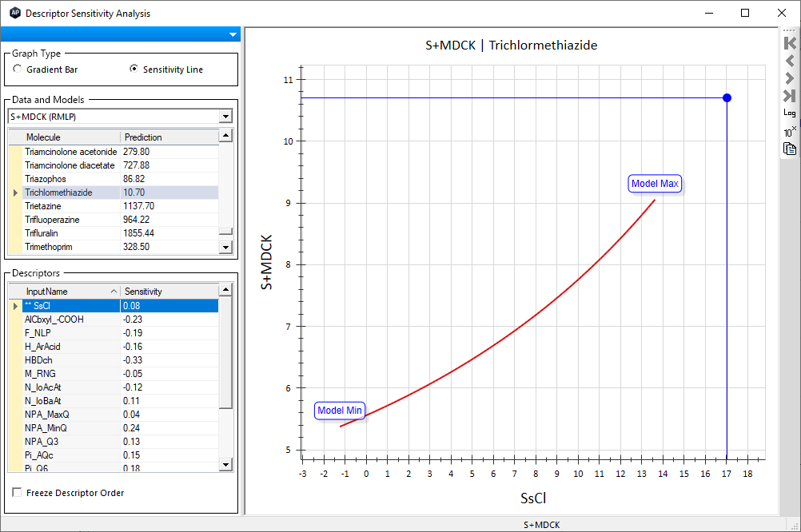Go to next molecule arrow icon
This screenshot has height=532, width=801.
[789, 78]
